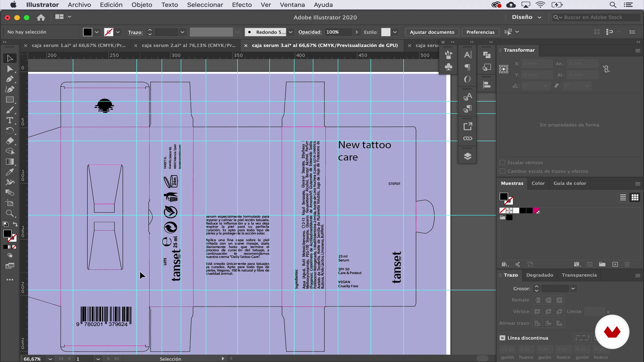Screen dimensions: 644x362
Task: Click the Home screen icon
Action: pyautogui.click(x=41, y=17)
